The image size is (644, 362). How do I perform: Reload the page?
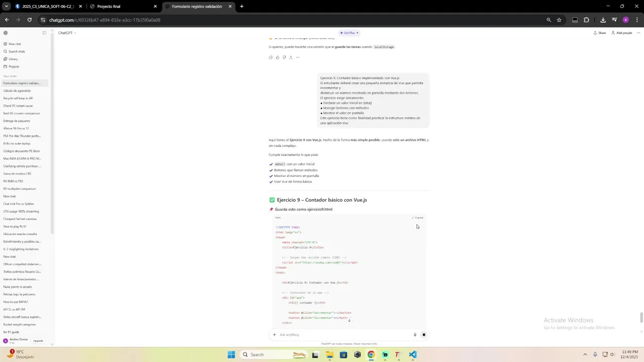click(x=30, y=20)
